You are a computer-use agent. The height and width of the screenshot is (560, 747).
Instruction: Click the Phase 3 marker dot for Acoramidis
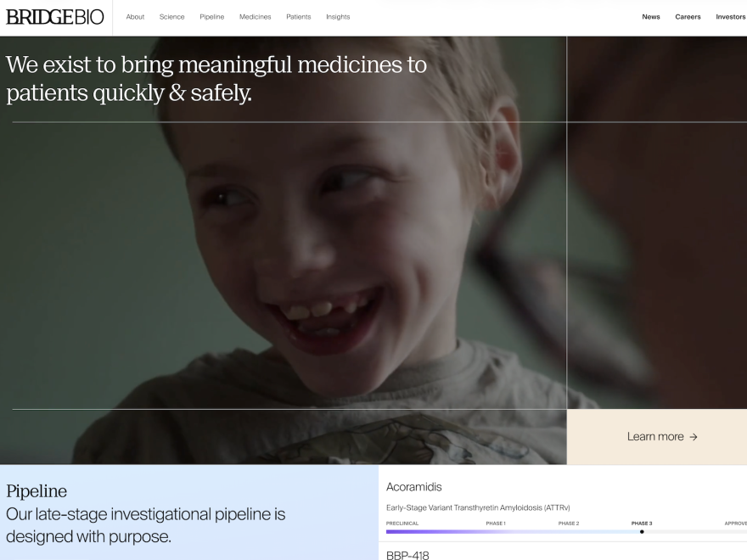click(x=642, y=532)
